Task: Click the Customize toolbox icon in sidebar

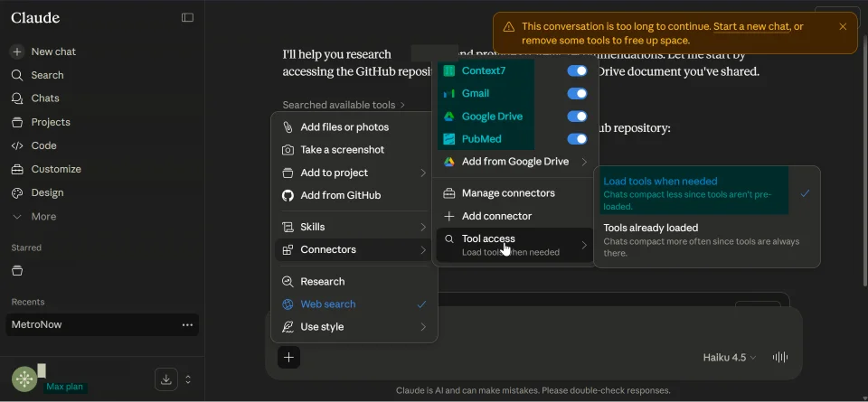Action: point(17,169)
